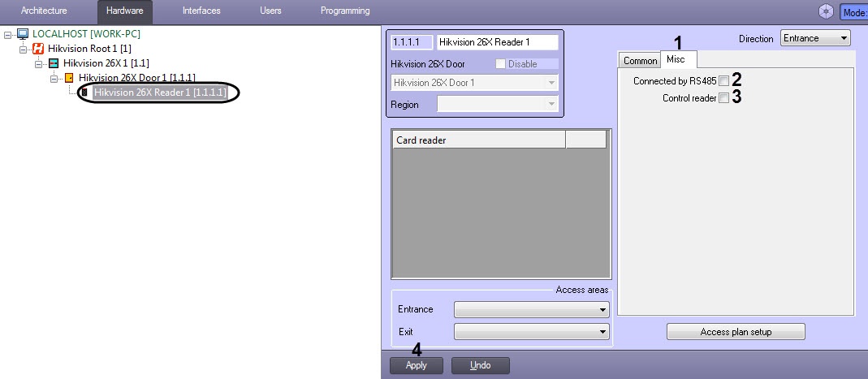Click the Hikvision 26X 1 controller icon
The image size is (868, 379).
pyautogui.click(x=54, y=63)
